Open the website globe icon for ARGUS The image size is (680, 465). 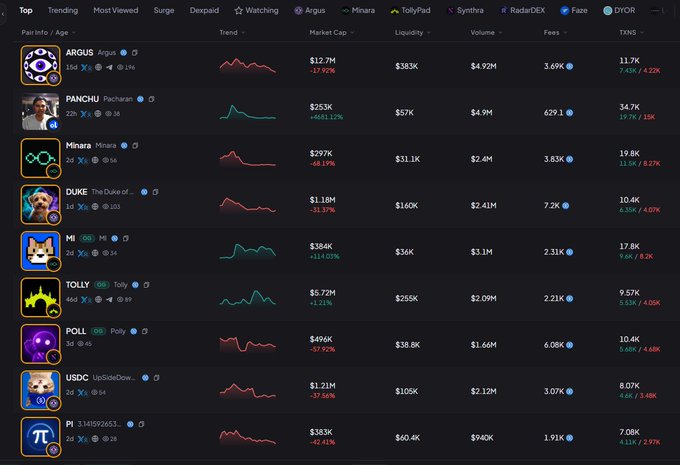[98, 67]
